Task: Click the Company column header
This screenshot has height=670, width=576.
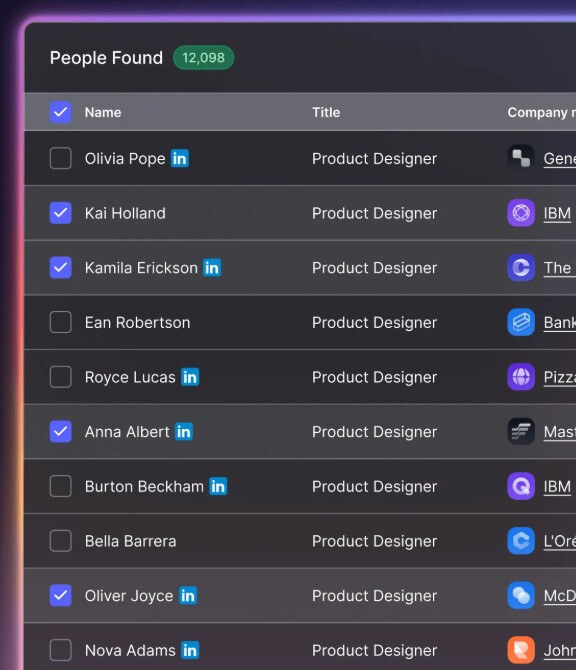Action: click(542, 112)
